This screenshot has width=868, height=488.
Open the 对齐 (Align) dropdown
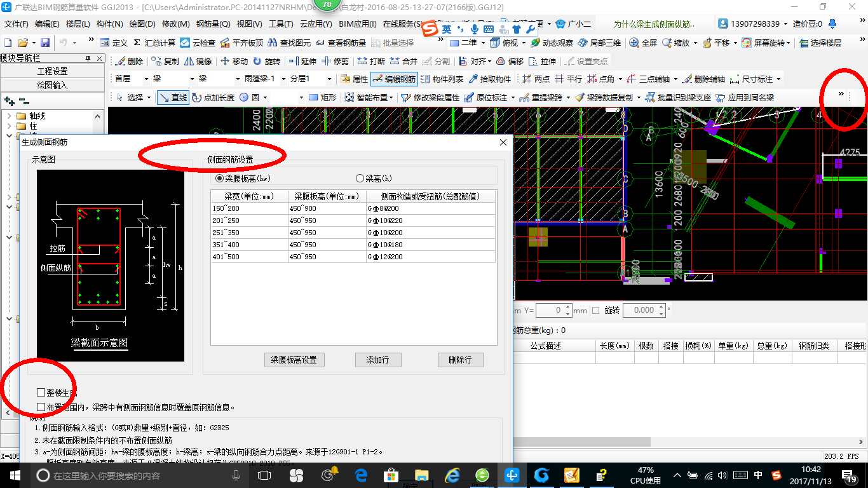click(489, 62)
